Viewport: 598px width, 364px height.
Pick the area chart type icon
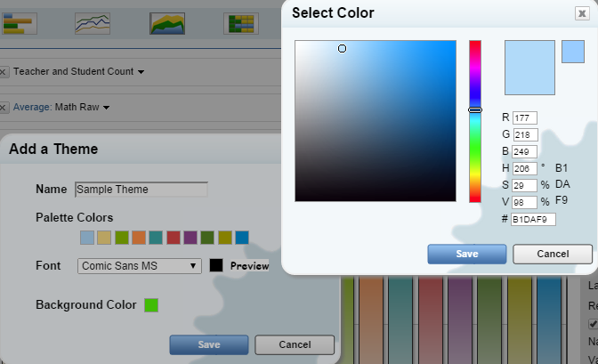pos(166,22)
